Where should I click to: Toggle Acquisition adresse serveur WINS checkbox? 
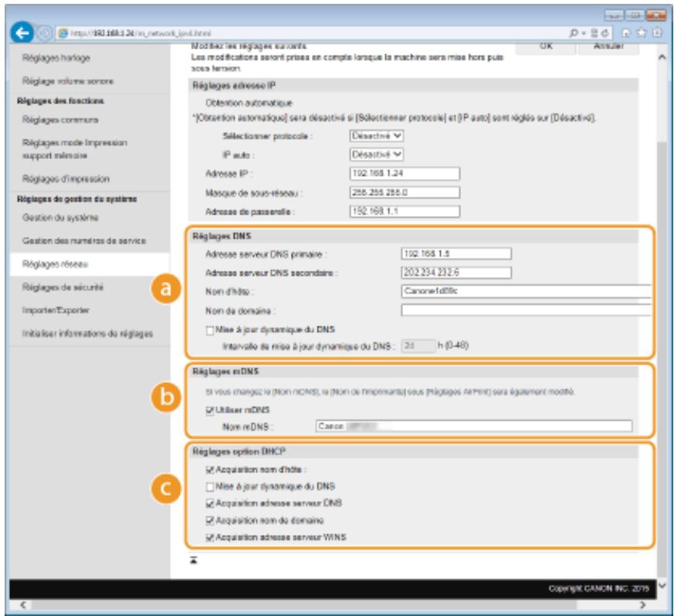coord(210,537)
